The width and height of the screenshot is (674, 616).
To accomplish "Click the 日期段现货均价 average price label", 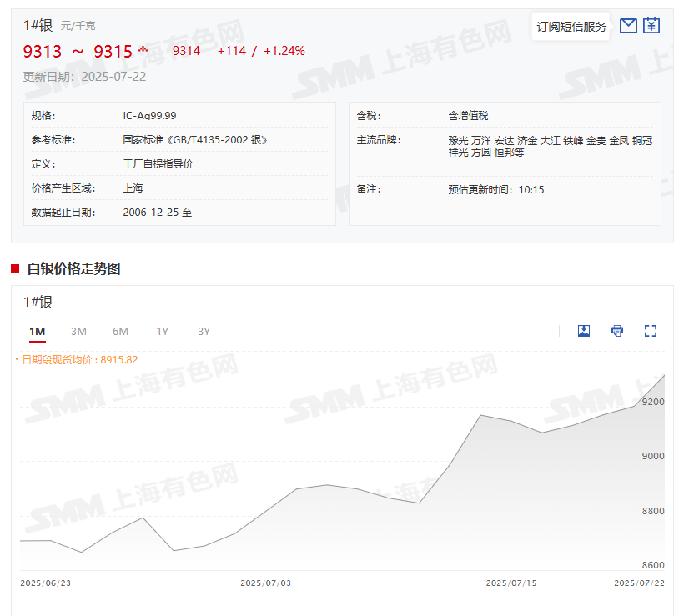I will 78,360.
